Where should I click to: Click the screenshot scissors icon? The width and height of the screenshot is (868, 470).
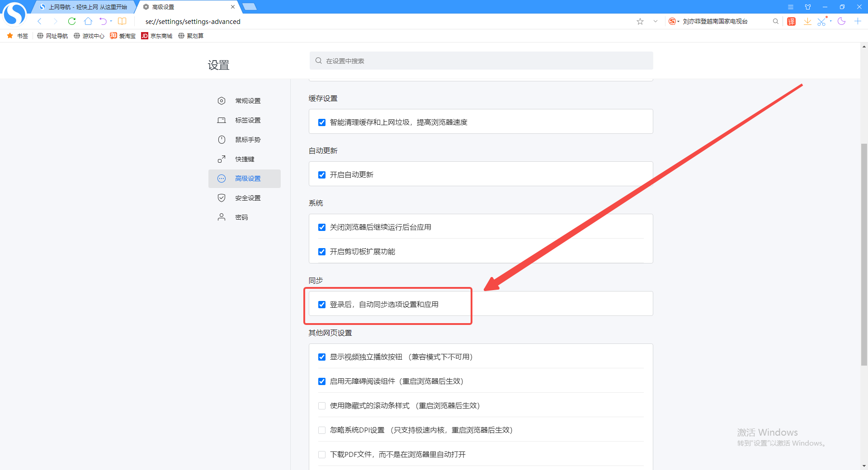822,21
